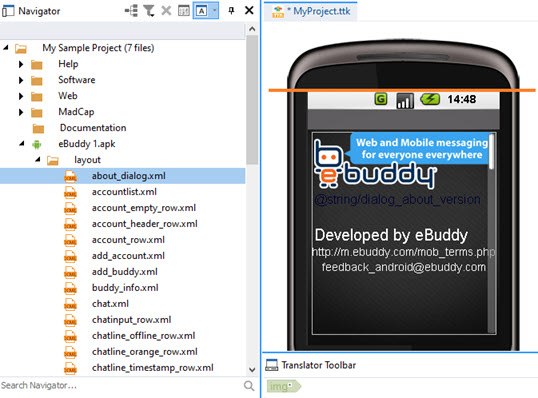Image resolution: width=538 pixels, height=398 pixels.
Task: Click the Search Navigator input field
Action: (x=120, y=386)
